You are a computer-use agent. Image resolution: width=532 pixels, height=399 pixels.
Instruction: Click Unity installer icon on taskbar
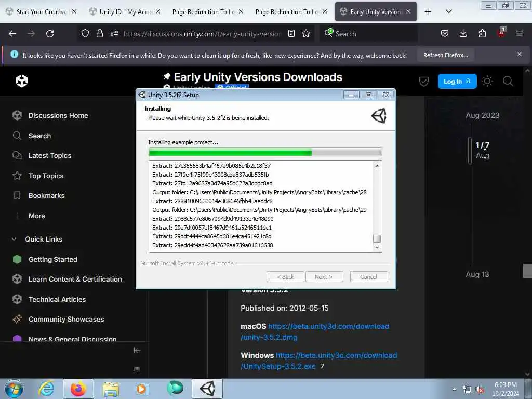(207, 389)
